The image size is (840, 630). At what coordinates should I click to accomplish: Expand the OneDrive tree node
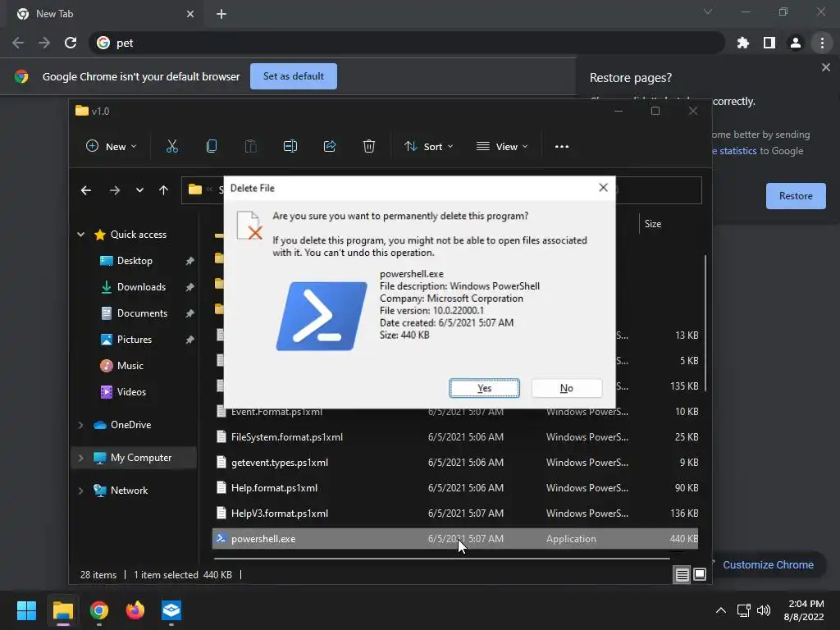[x=81, y=425]
